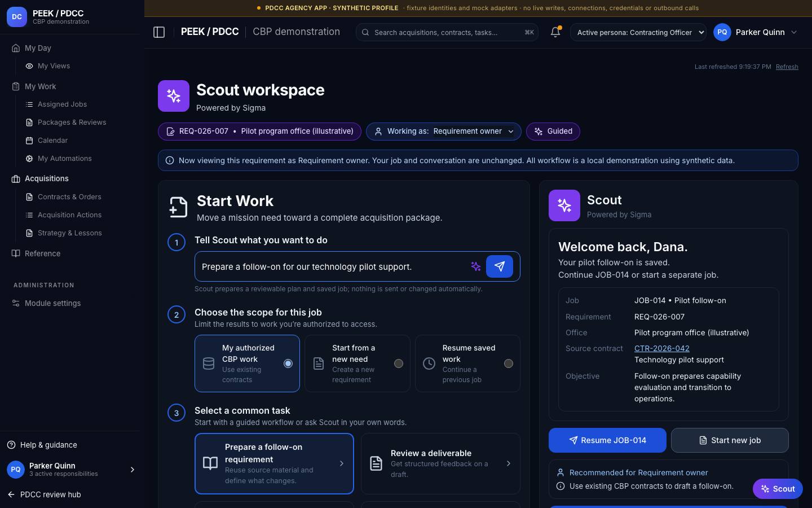Click the send arrow in Scout prompt
The image size is (812, 508).
click(500, 266)
